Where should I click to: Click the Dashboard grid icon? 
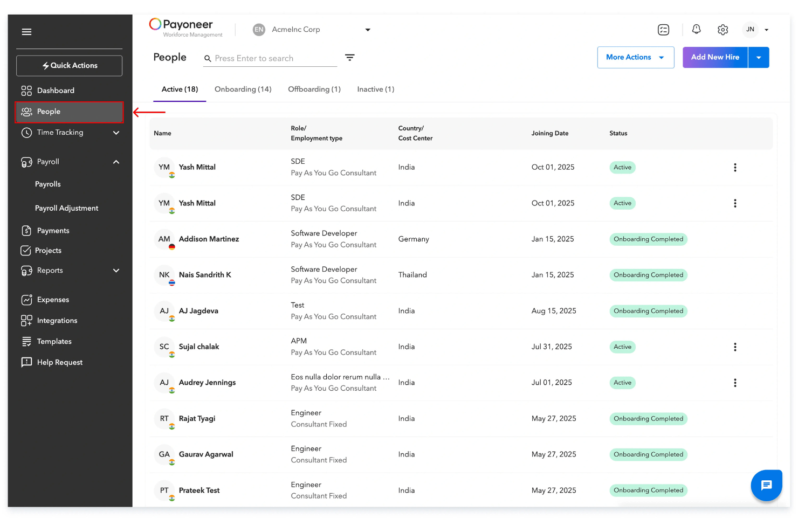pyautogui.click(x=26, y=91)
